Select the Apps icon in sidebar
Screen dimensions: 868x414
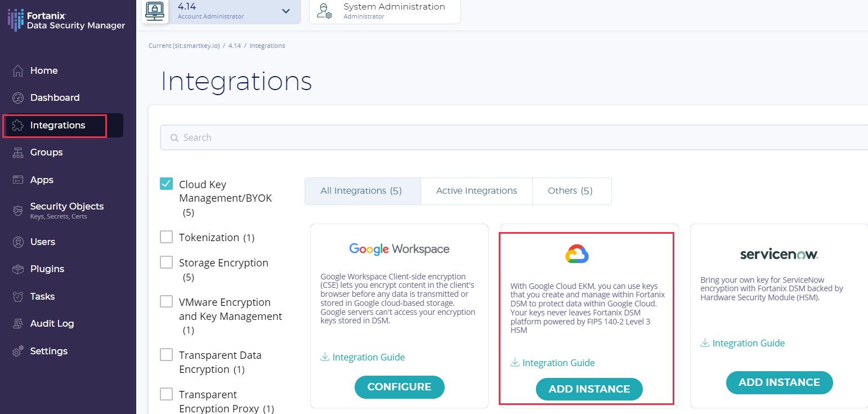[x=18, y=180]
